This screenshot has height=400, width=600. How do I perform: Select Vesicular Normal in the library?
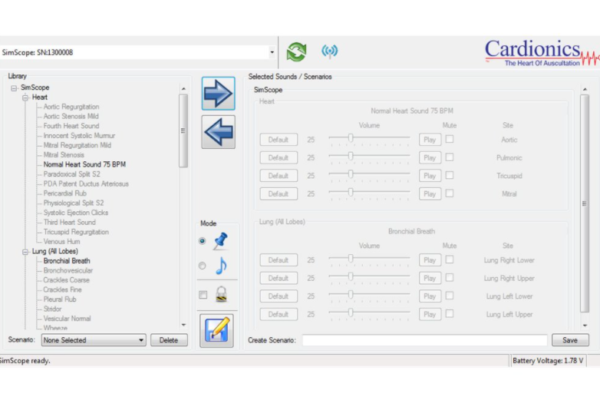tap(67, 318)
